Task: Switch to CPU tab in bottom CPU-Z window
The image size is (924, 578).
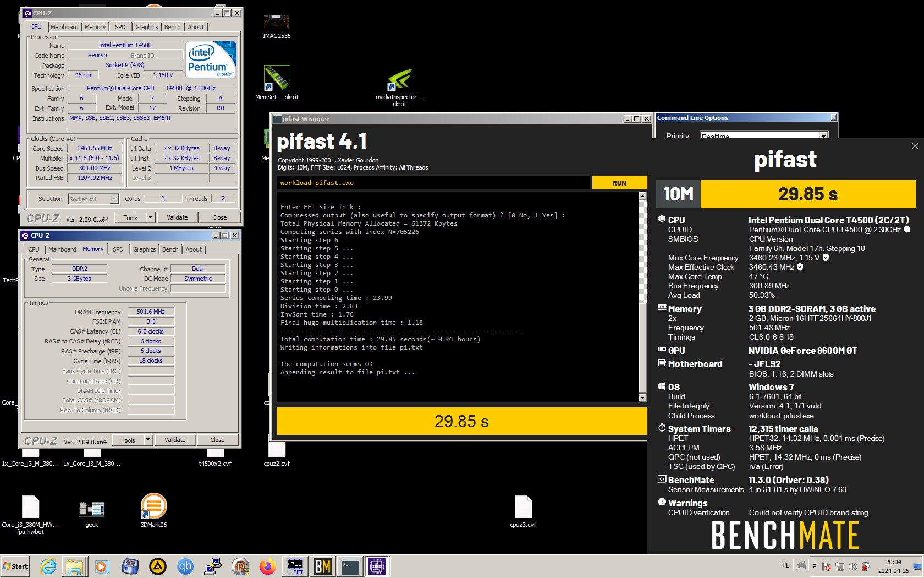Action: tap(34, 249)
